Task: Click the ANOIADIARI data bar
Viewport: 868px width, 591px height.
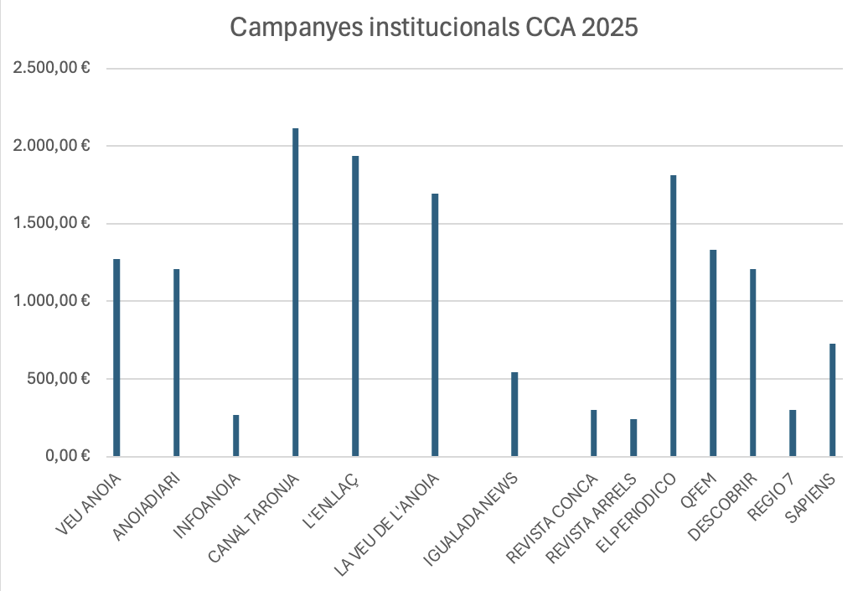Action: click(x=176, y=362)
